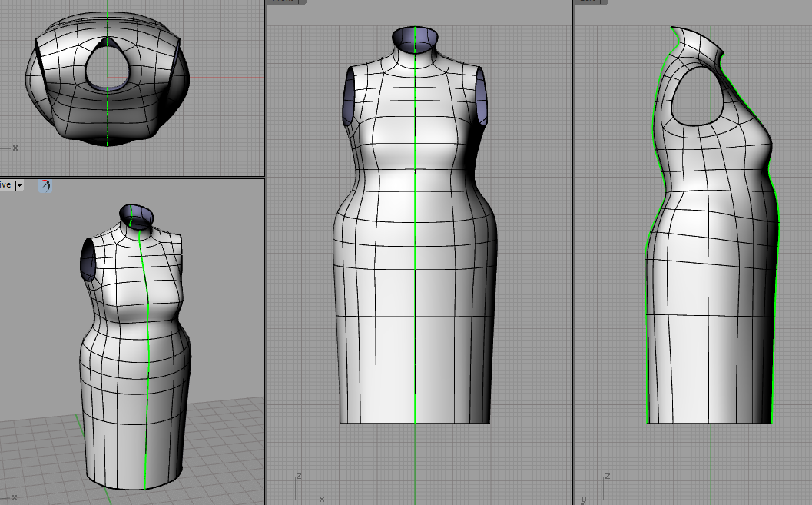Viewport: 812px width, 505px height.
Task: Select the neck opening in Front viewport
Action: coord(415,40)
